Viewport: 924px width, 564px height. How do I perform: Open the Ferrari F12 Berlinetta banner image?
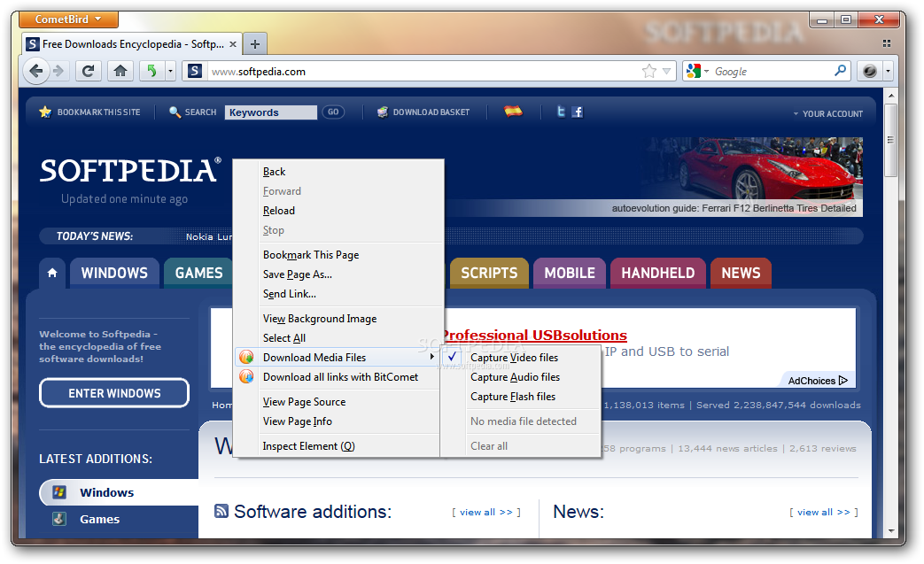(x=751, y=176)
